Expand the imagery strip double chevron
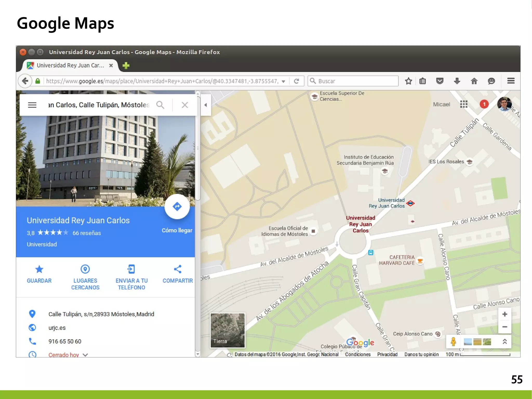 click(x=504, y=342)
